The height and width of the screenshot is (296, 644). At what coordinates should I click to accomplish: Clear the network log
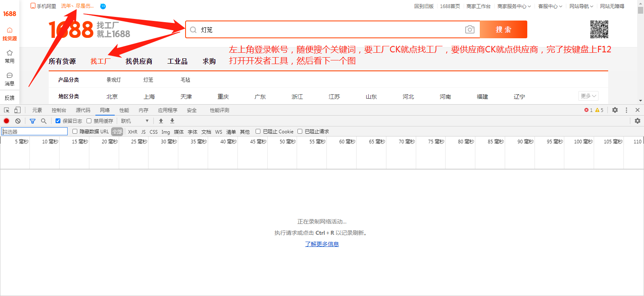coord(18,121)
